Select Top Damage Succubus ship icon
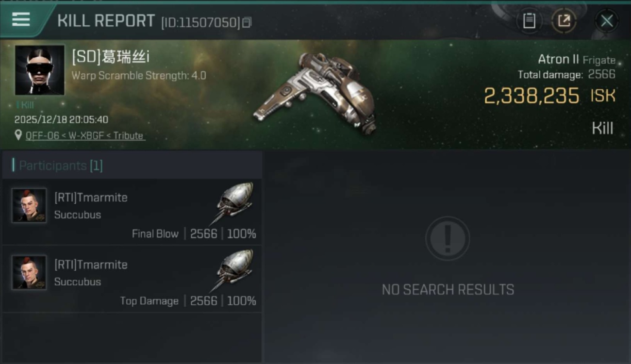Image resolution: width=631 pixels, height=364 pixels. click(232, 269)
